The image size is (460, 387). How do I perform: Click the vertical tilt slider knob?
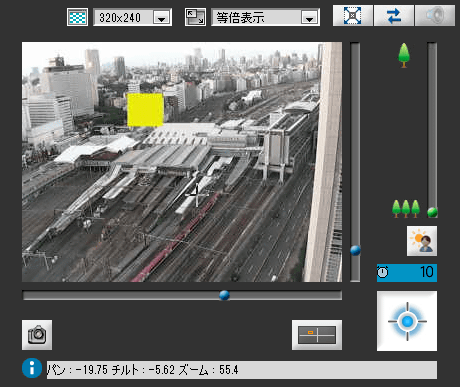pos(355,250)
